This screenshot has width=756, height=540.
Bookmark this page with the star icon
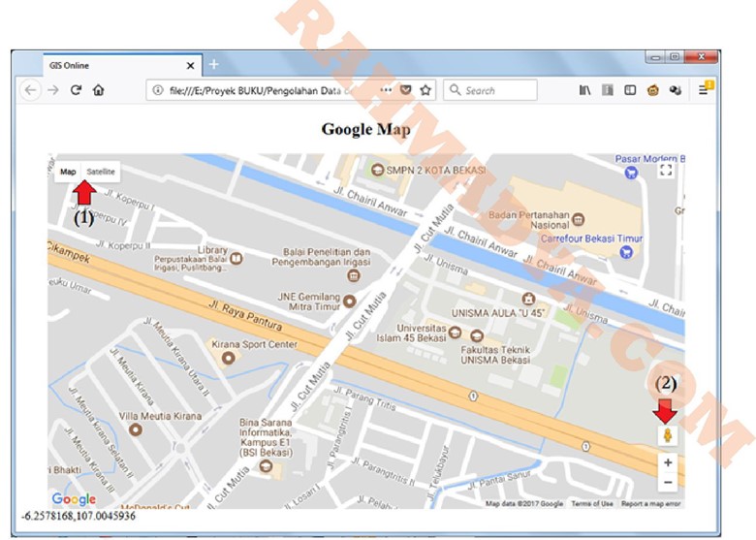(x=425, y=90)
